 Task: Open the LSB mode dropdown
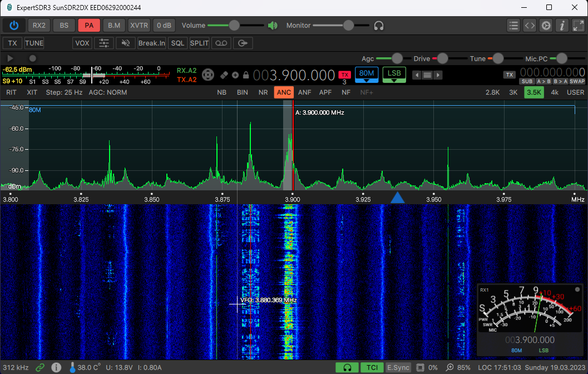(x=394, y=75)
